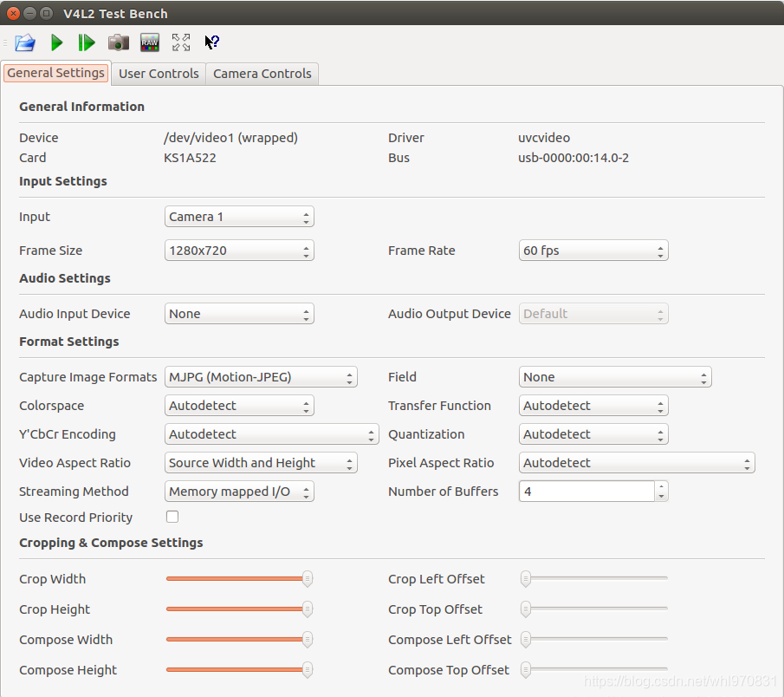The height and width of the screenshot is (697, 784).
Task: Expand the Transfer Function dropdown
Action: 593,406
